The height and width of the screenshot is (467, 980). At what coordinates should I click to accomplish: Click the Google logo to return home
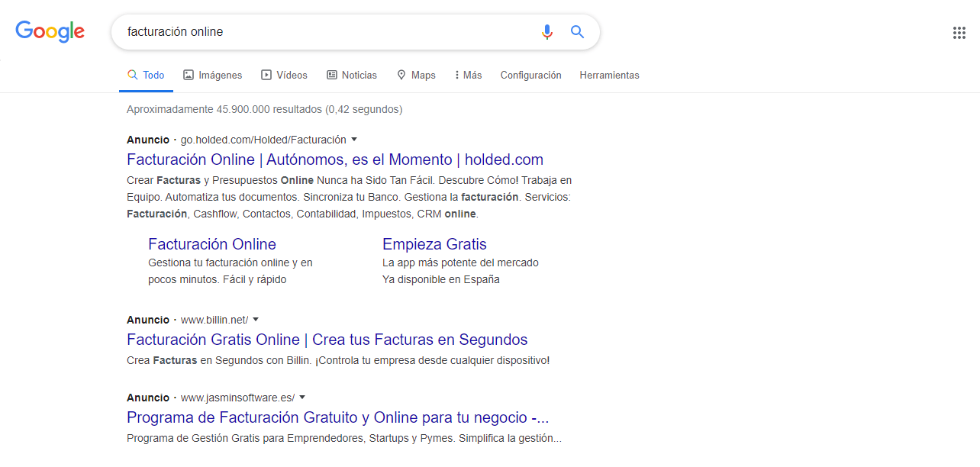tap(50, 31)
